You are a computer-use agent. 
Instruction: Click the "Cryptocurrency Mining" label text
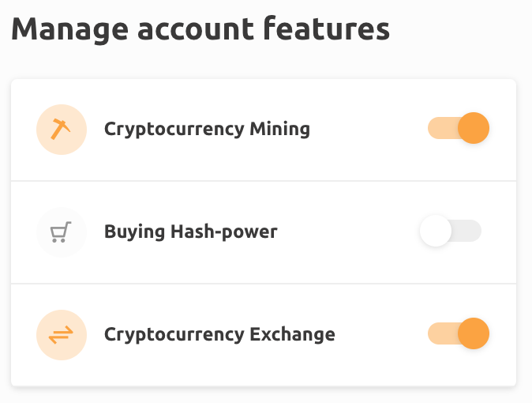coord(207,129)
